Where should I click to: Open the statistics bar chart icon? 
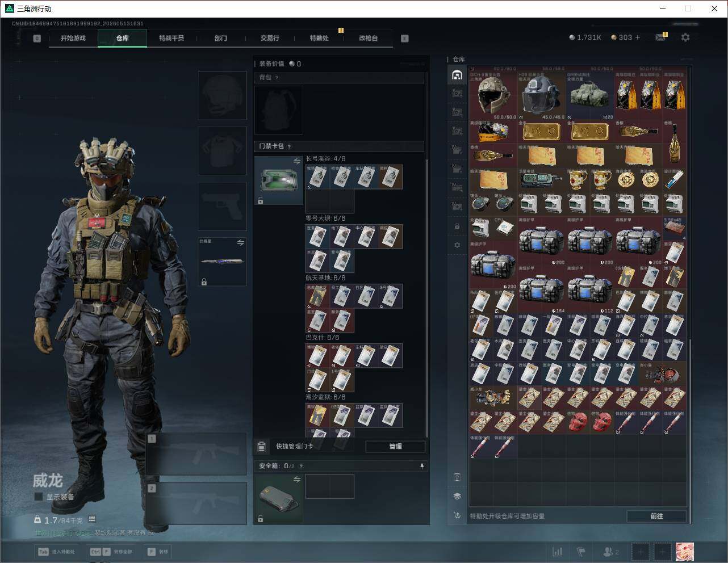click(x=558, y=552)
